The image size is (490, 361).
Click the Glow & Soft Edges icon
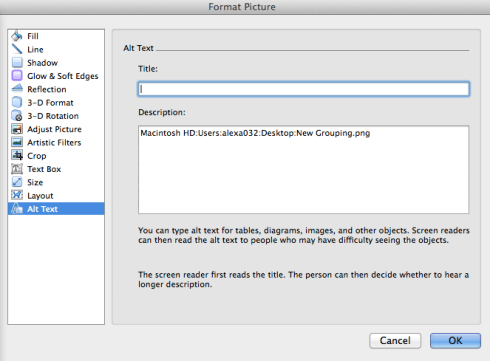pyautogui.click(x=17, y=76)
